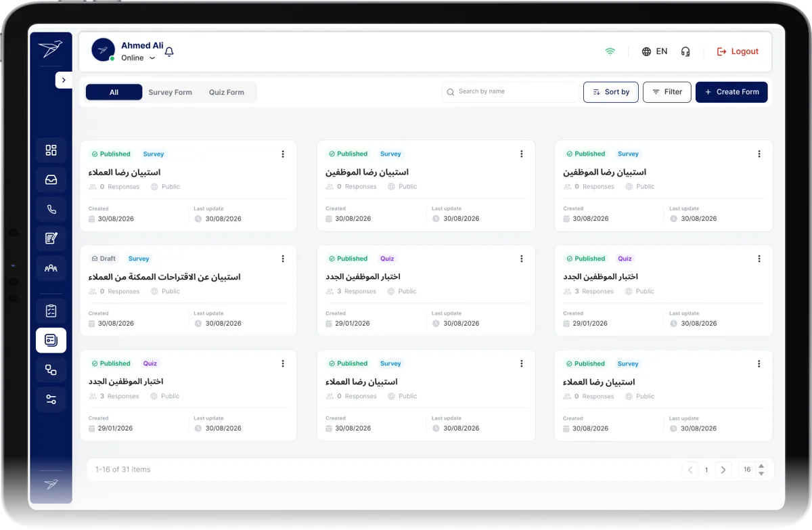This screenshot has width=812, height=530.
Task: Log out using the Logout button
Action: pyautogui.click(x=738, y=51)
